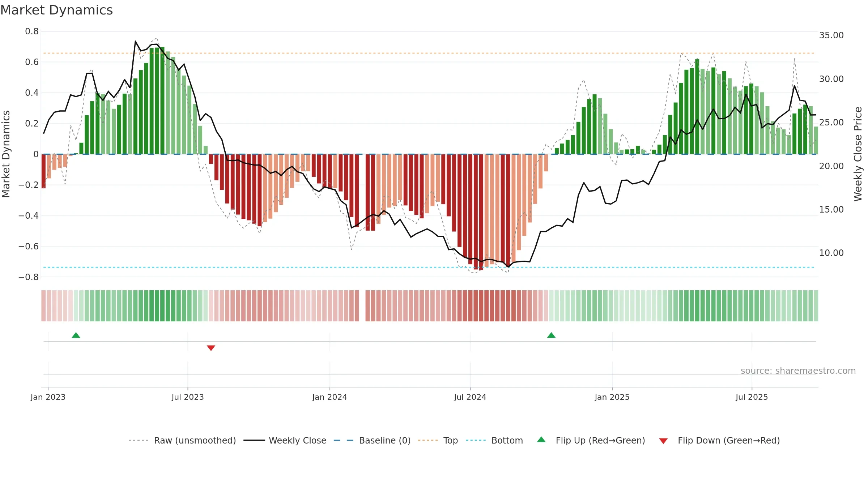Click the 15.00 right axis value
Viewport: 868px width, 488px height.
831,209
